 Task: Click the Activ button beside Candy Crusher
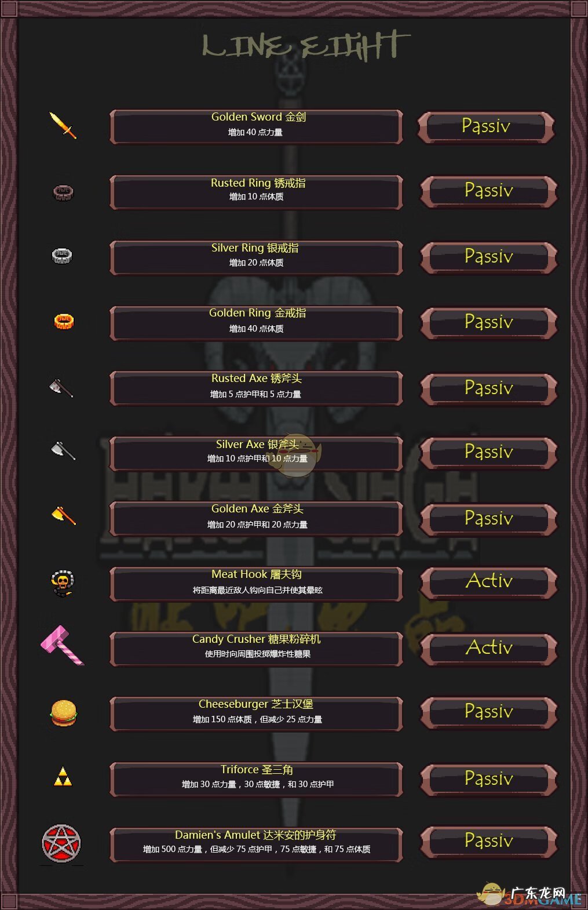click(x=489, y=648)
